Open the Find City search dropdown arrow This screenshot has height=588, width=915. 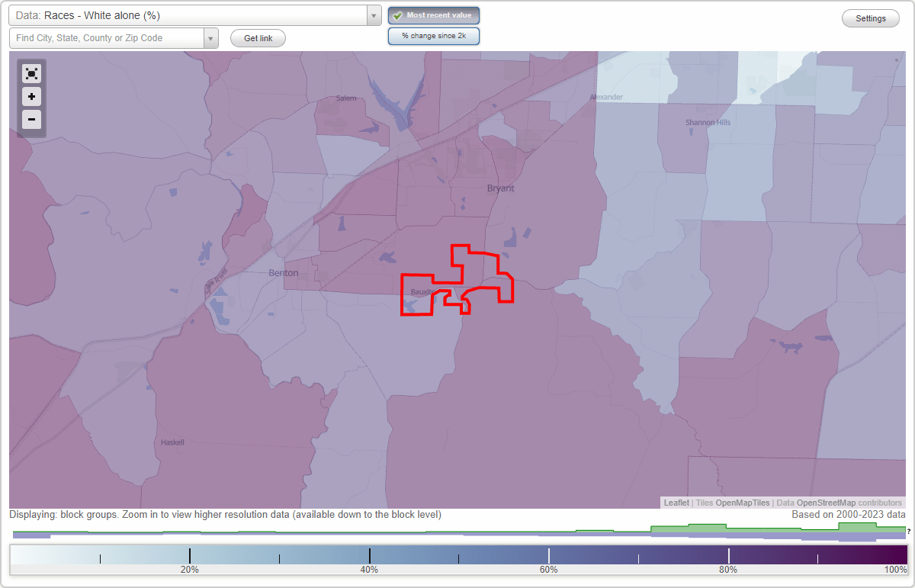click(212, 37)
